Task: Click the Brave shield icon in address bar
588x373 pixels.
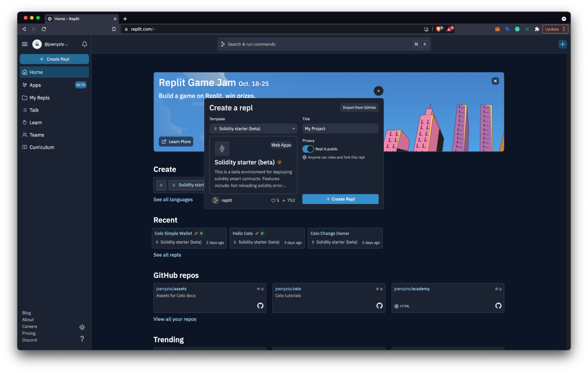Action: (x=439, y=29)
